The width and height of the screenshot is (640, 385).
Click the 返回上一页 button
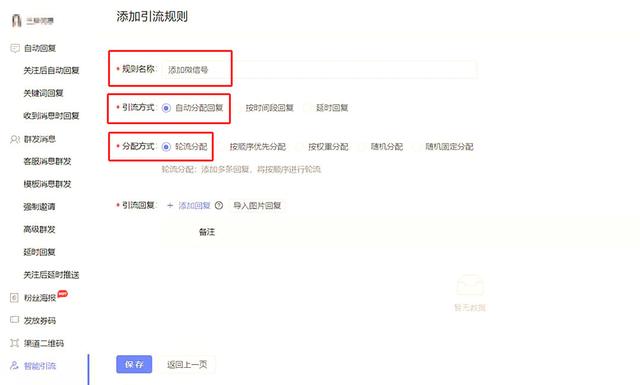[x=187, y=364]
